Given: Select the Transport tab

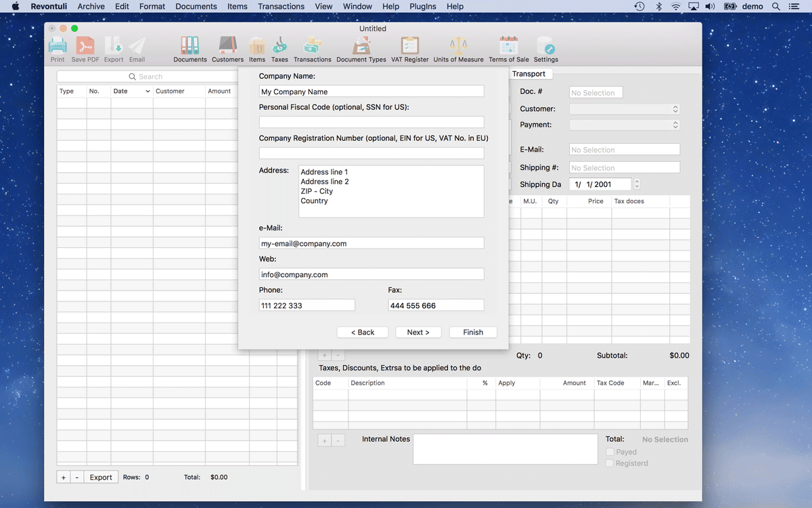Looking at the screenshot, I should pos(528,74).
